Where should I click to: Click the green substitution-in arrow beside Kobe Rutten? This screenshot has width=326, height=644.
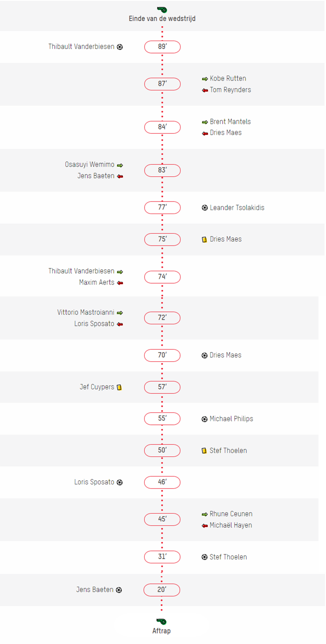pyautogui.click(x=205, y=79)
